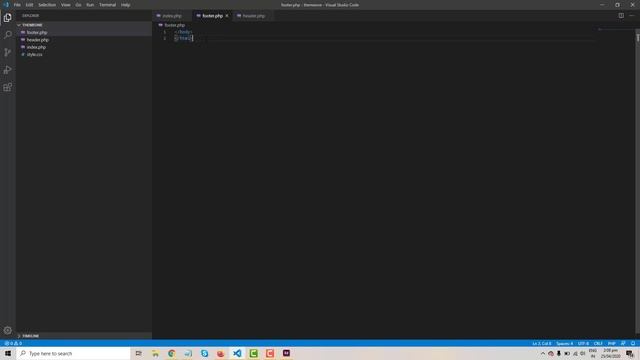Viewport: 640px width, 360px height.
Task: Switch to the index.php editor tab
Action: point(172,16)
